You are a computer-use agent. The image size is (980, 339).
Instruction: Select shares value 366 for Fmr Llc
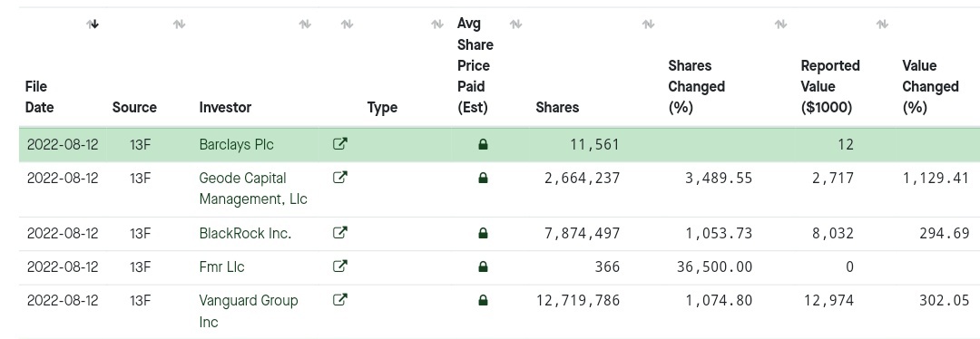click(x=607, y=267)
